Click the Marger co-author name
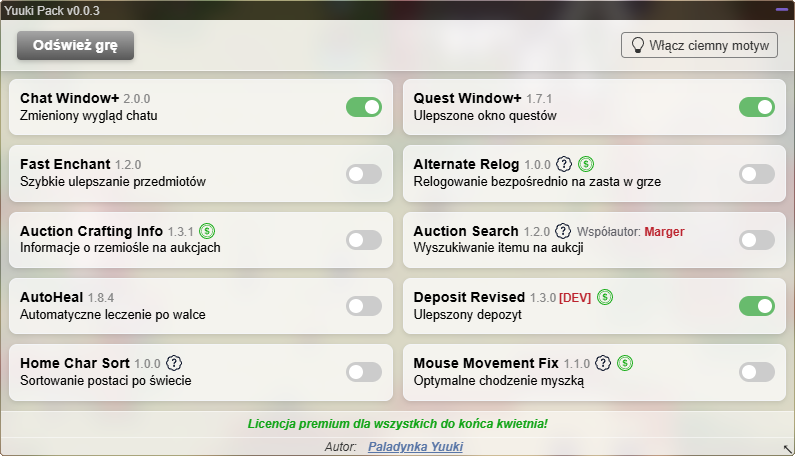 pos(664,231)
